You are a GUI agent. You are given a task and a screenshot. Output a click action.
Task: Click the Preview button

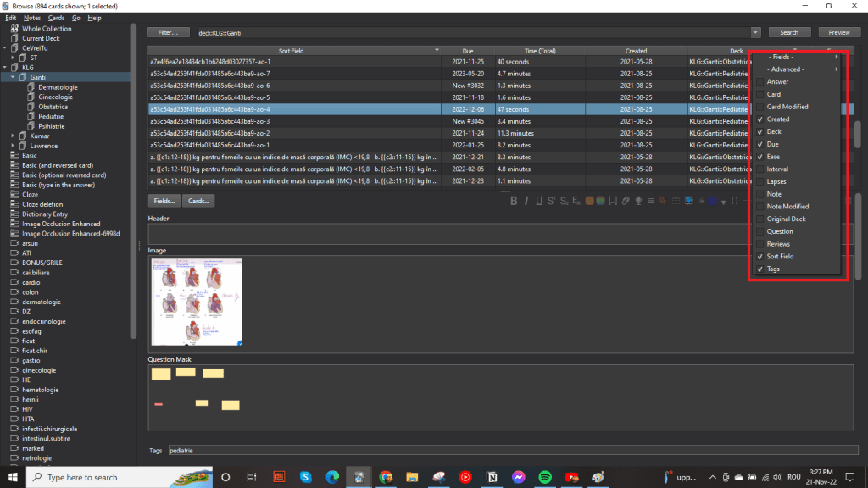pyautogui.click(x=838, y=32)
